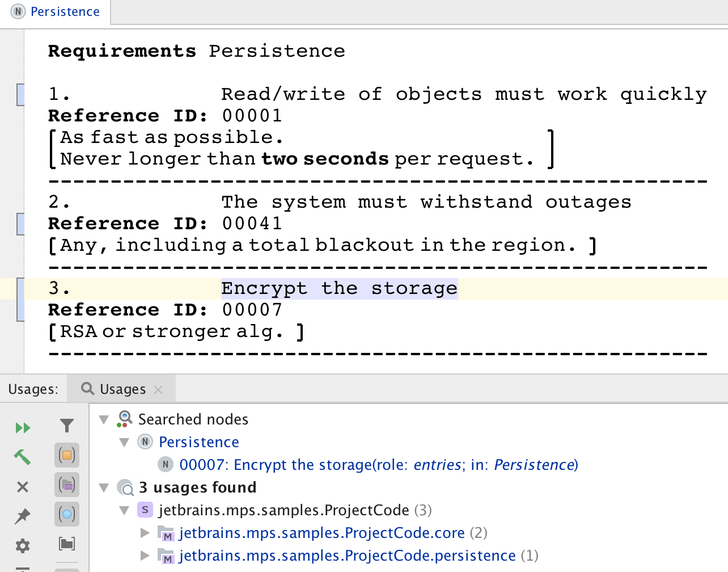Click the X icon in Usages sidebar

tap(23, 487)
